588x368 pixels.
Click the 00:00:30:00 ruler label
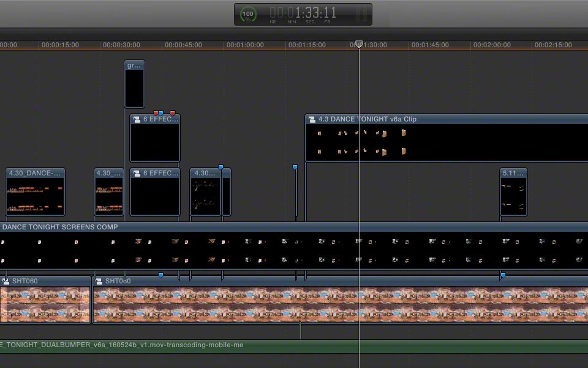coord(121,45)
